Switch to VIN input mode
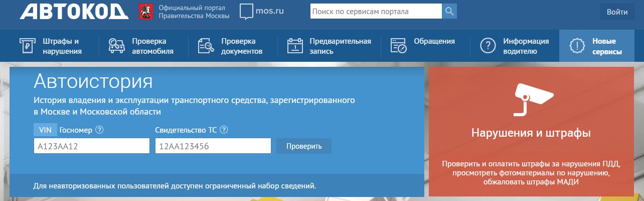The image size is (644, 201). coord(46,130)
